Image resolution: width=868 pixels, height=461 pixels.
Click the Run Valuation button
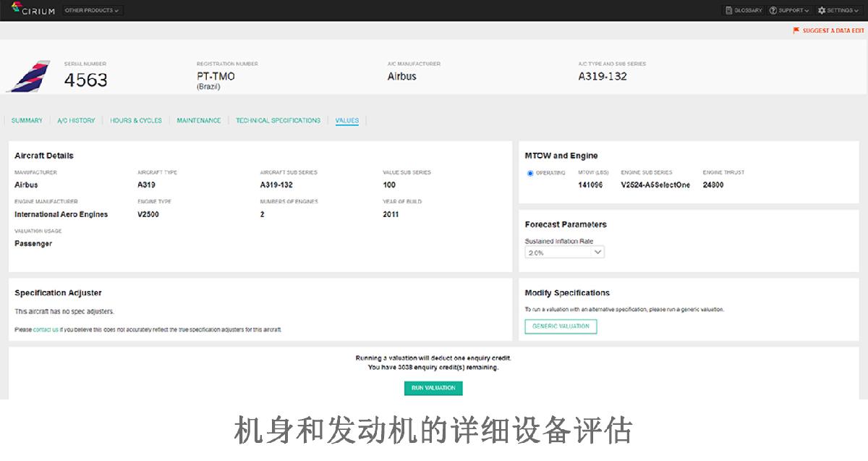click(433, 388)
